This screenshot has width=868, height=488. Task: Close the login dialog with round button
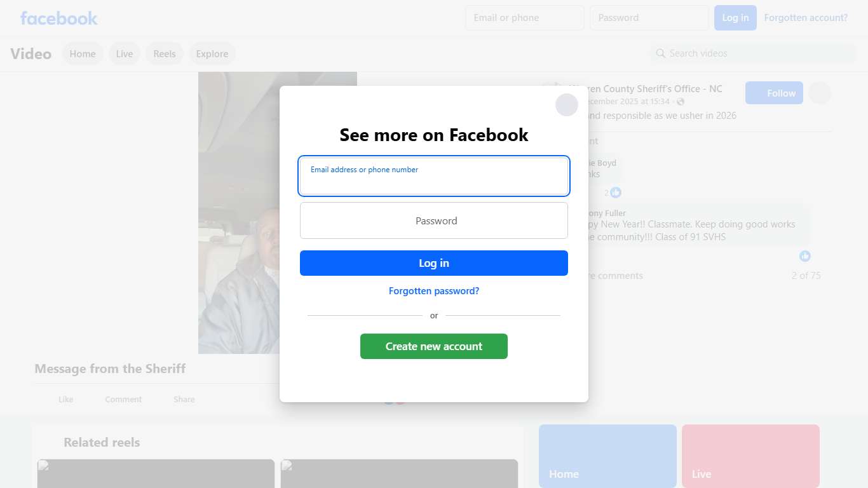click(x=567, y=105)
